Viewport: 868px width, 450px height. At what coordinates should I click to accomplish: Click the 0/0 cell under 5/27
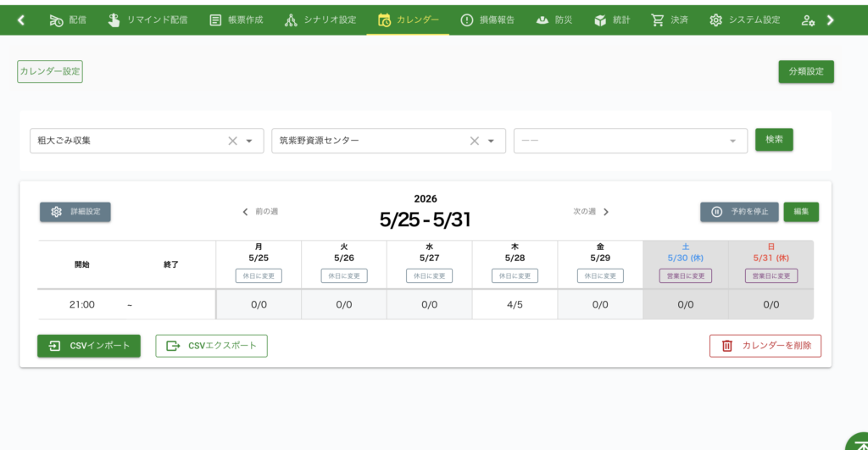click(x=429, y=305)
